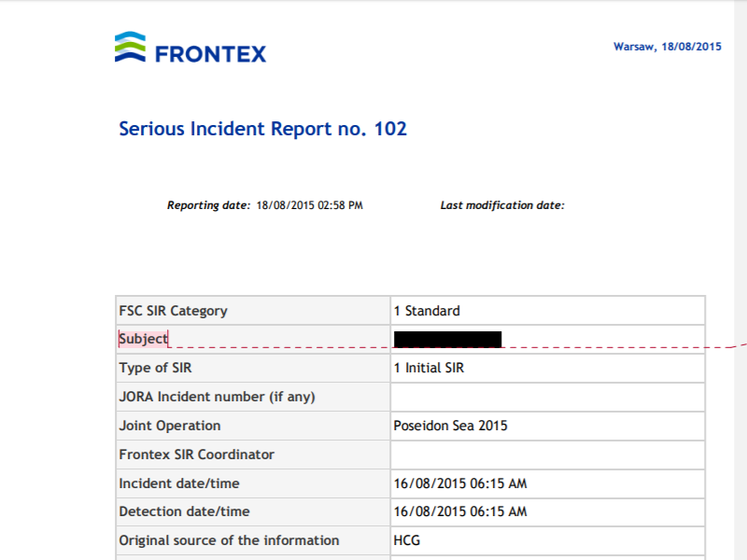Click the 1 Standard value cell

point(548,311)
